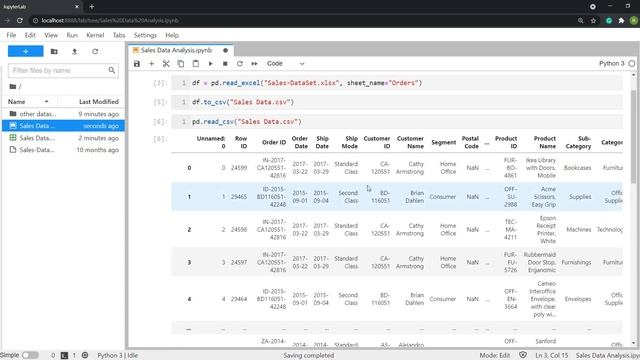Open the cell type Code dropdown
Viewport: 640px width, 360px height.
coord(285,64)
